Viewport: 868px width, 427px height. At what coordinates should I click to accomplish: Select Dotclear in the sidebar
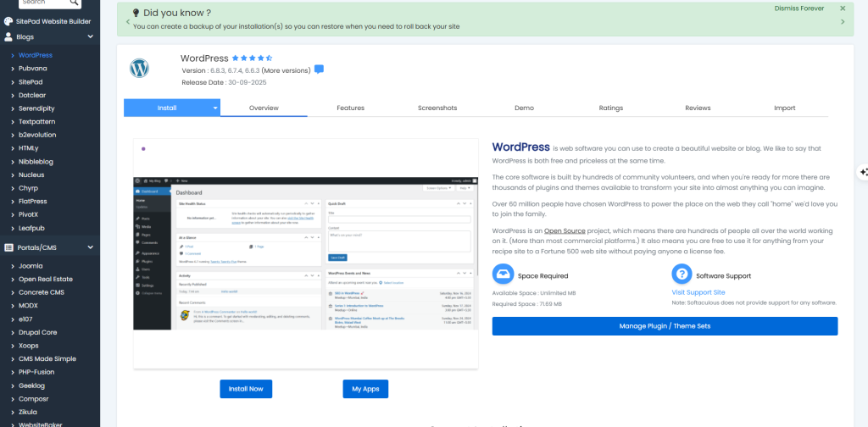[x=31, y=95]
